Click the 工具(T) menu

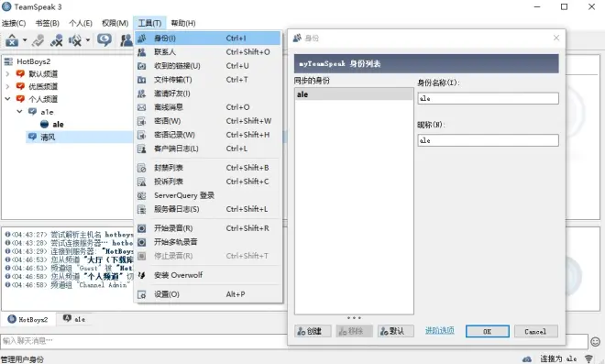[149, 23]
